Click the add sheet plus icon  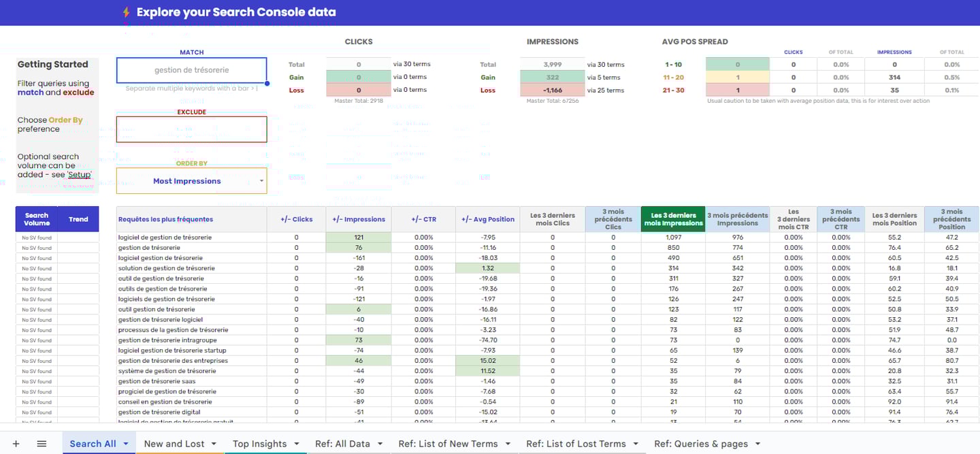pos(16,444)
